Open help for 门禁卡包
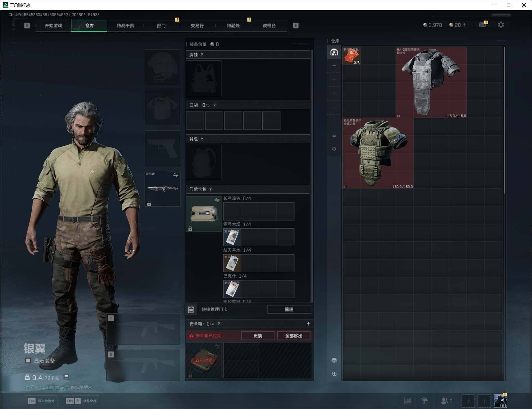 point(211,189)
